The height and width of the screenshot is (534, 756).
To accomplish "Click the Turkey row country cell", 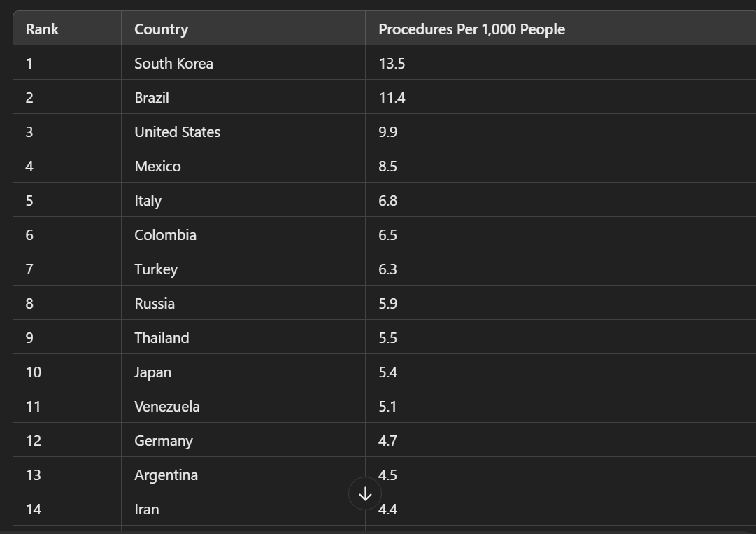I will pos(243,268).
